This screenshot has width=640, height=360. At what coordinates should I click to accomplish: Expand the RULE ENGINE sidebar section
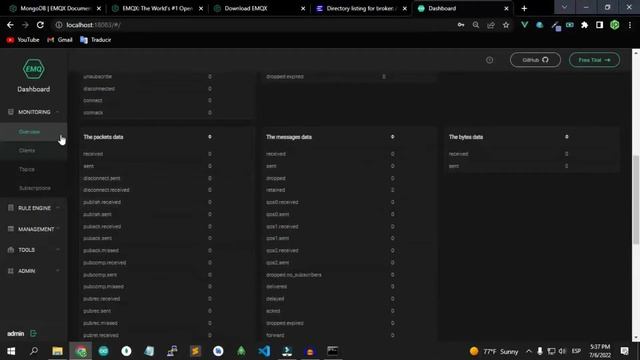(x=34, y=208)
